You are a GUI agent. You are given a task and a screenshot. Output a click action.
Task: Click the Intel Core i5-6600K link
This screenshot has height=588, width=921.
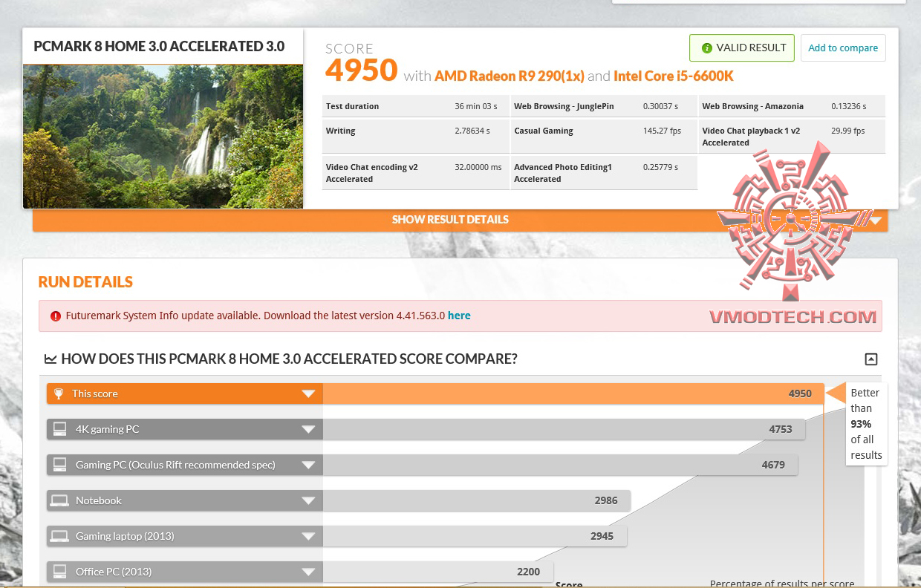click(x=674, y=76)
